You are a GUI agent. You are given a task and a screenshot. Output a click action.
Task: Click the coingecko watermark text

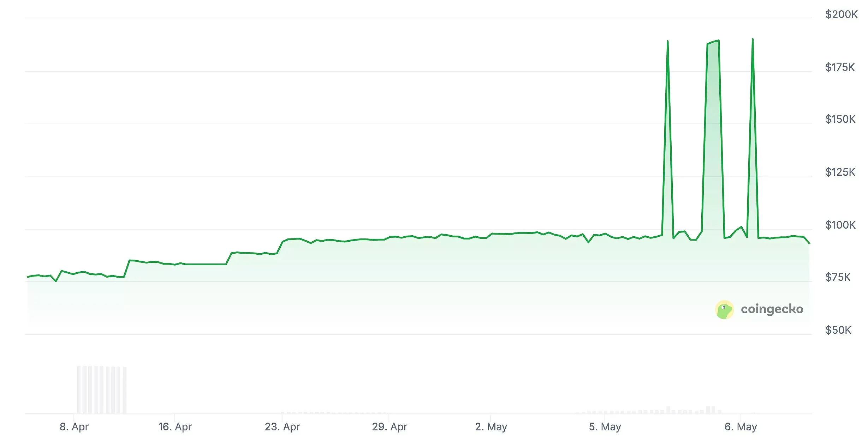click(772, 309)
